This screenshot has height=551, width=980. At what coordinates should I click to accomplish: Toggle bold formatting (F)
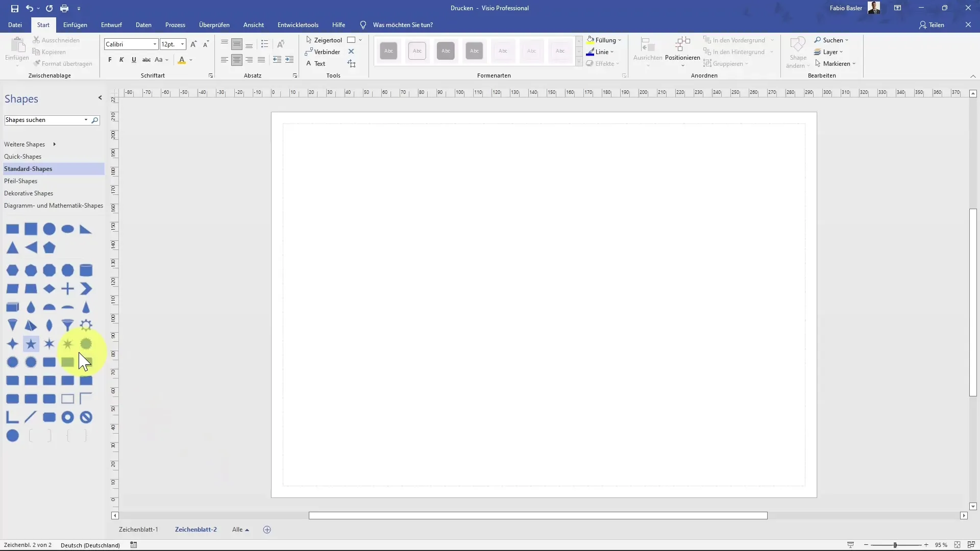[110, 60]
